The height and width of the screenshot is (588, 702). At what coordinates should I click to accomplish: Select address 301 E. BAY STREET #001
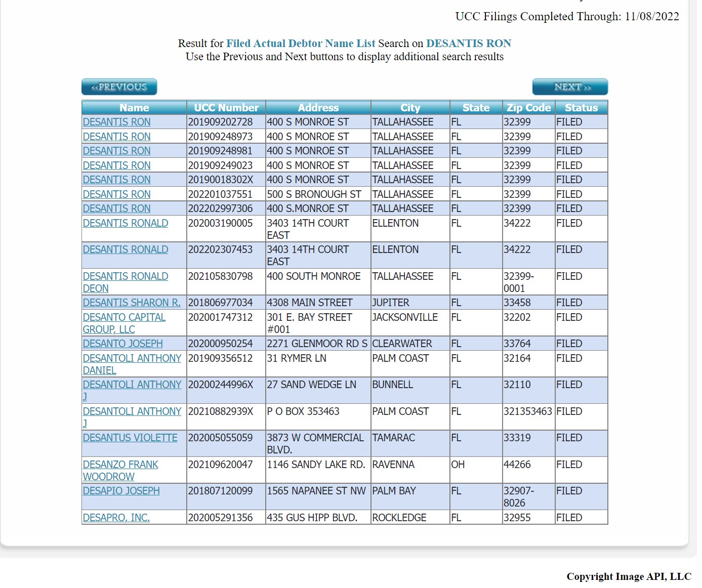pos(318,323)
